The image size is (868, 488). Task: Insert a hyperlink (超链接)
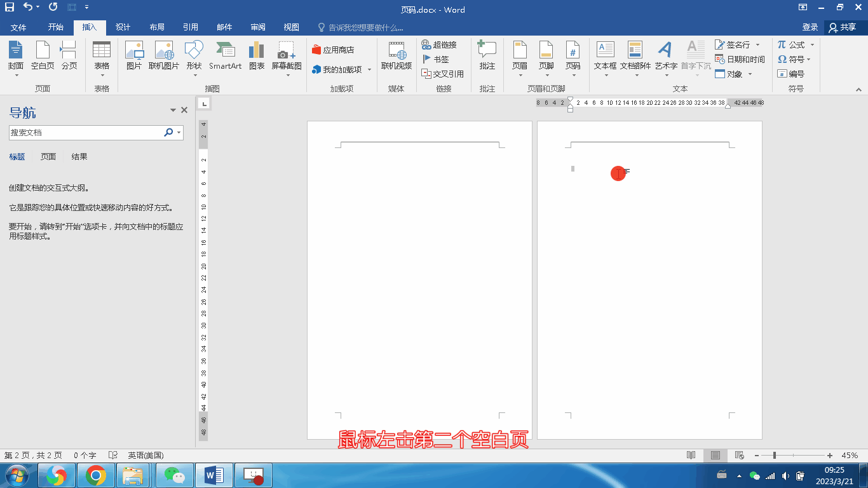[x=439, y=44]
